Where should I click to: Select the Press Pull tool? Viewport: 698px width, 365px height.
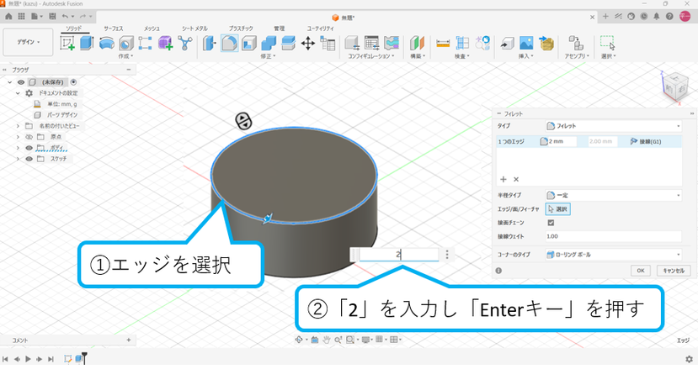coord(209,43)
